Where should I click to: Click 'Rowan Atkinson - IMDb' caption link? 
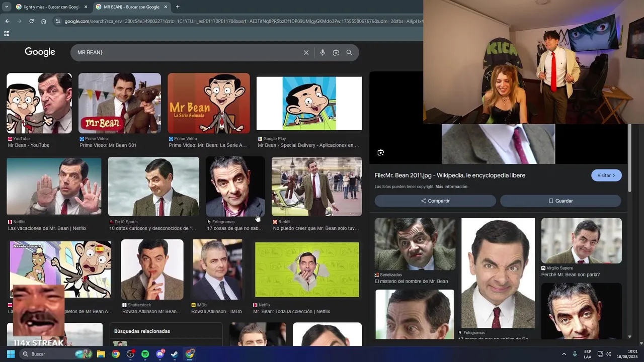pos(216,312)
